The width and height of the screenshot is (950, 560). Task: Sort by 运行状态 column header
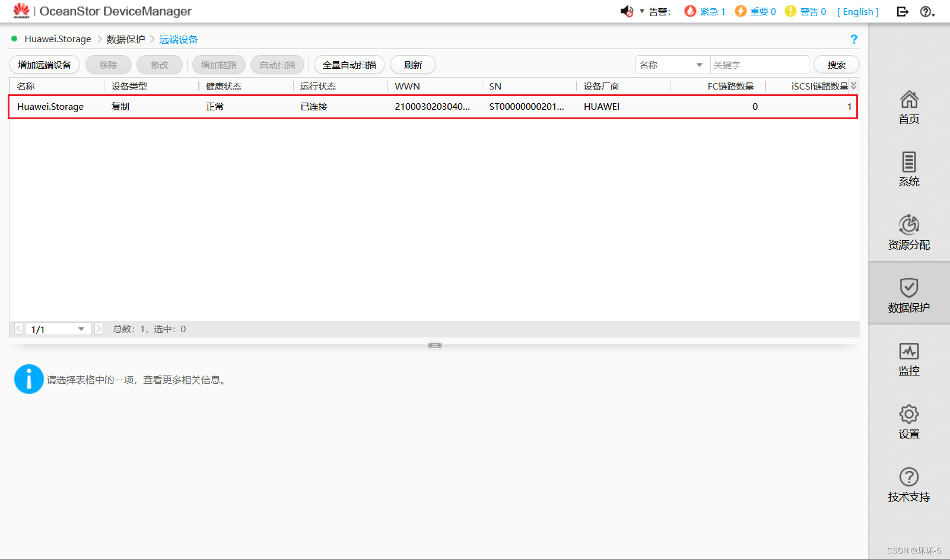pos(318,86)
